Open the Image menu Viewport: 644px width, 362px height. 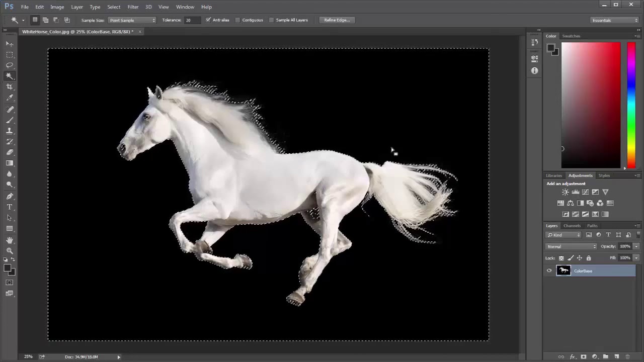pos(57,7)
